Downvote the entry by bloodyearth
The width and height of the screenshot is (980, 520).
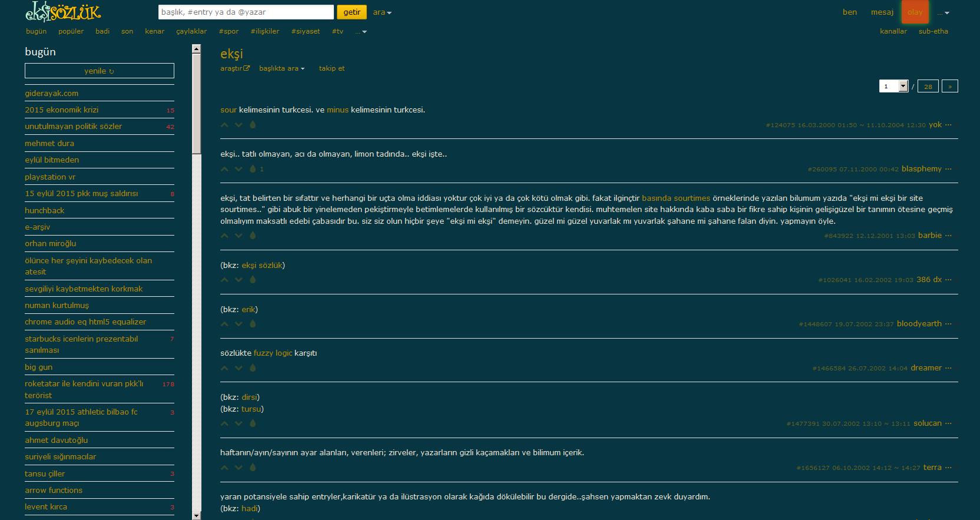(x=239, y=324)
